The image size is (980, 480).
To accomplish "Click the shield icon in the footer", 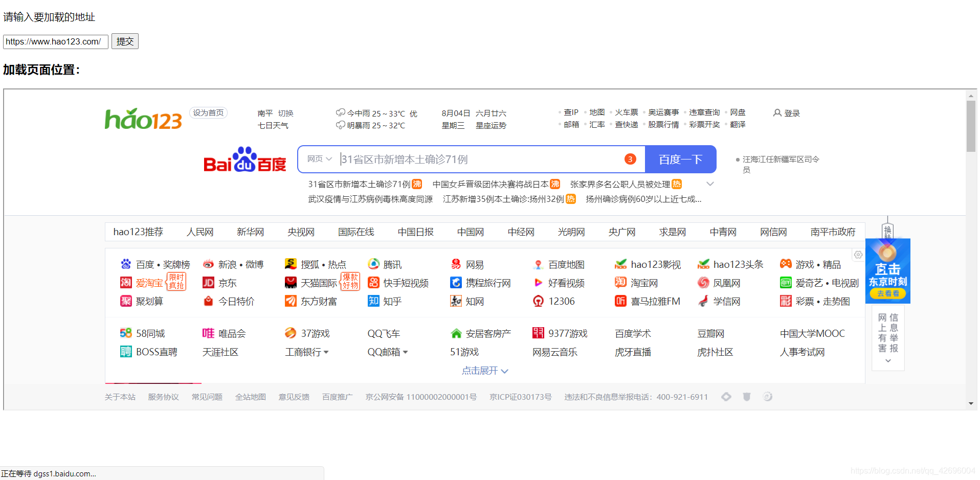I will [x=746, y=397].
